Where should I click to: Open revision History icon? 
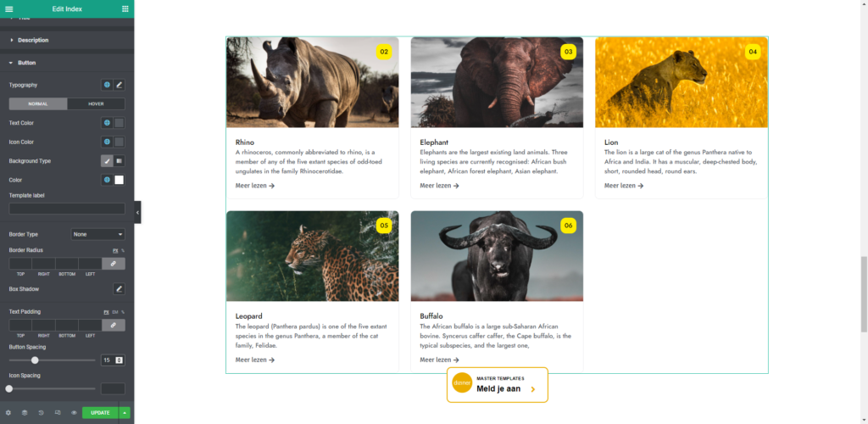[x=41, y=413]
